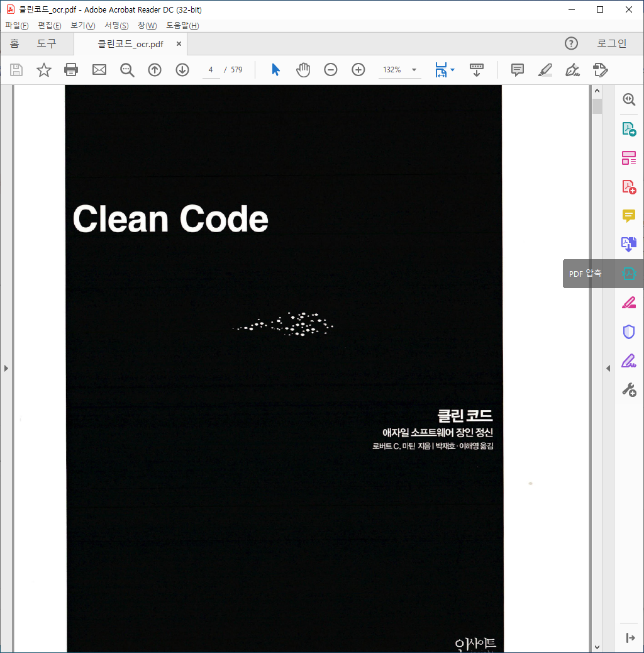644x653 pixels.
Task: Expand zoom level dropdown arrow
Action: tap(414, 70)
